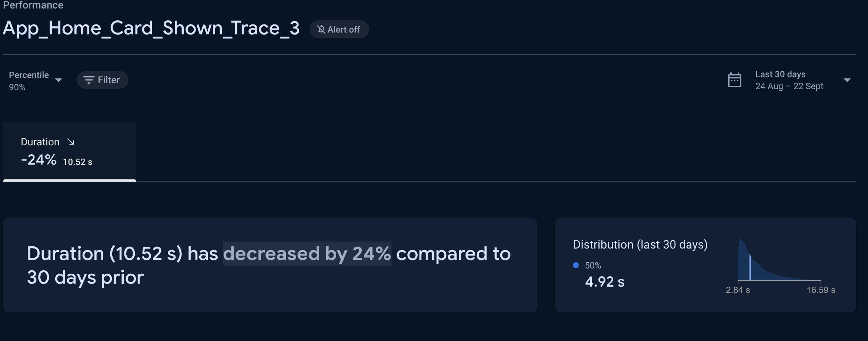868x341 pixels.
Task: Click the downward trend arrow next to Duration
Action: click(71, 142)
